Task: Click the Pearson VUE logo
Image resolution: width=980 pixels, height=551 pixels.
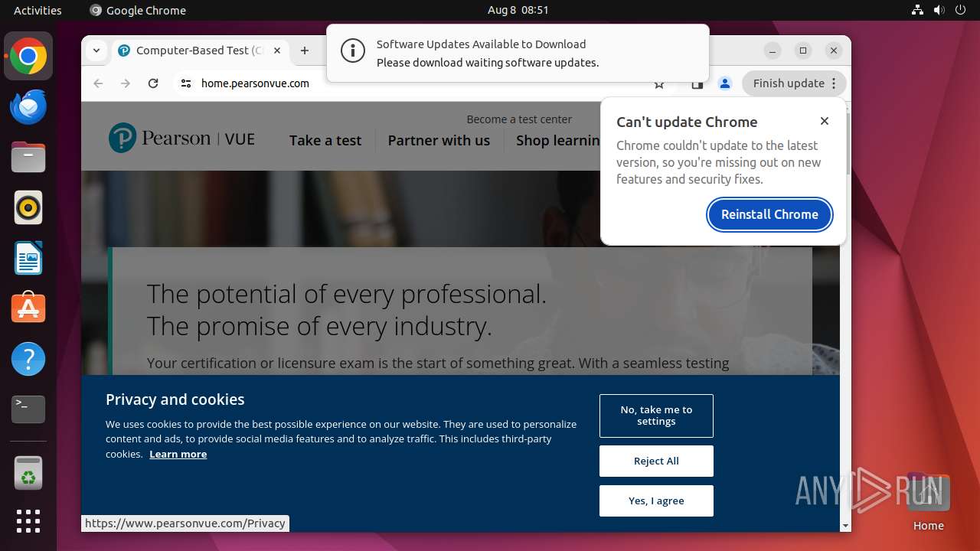Action: 181,139
